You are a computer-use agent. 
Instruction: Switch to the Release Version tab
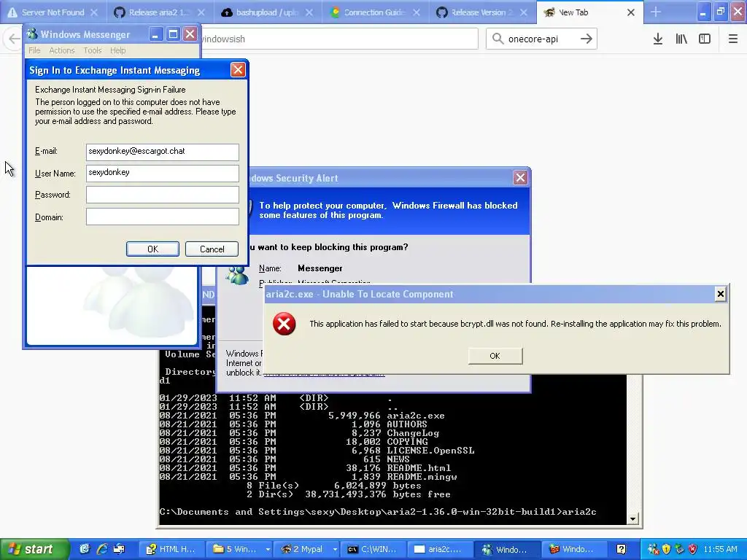click(x=481, y=12)
